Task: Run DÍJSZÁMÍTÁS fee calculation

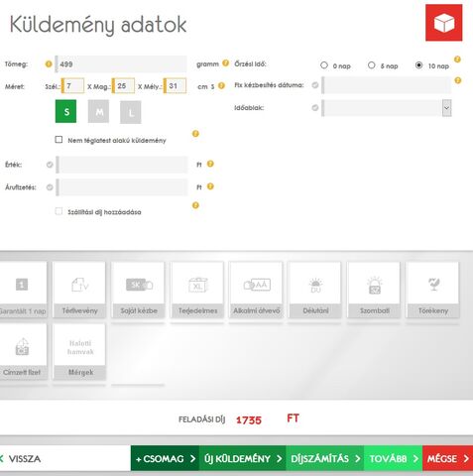Action: tap(325, 458)
